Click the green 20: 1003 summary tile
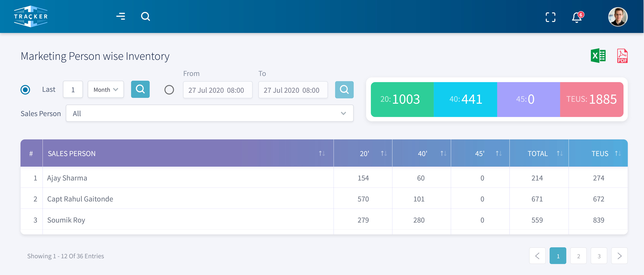This screenshot has height=275, width=644. click(x=402, y=99)
